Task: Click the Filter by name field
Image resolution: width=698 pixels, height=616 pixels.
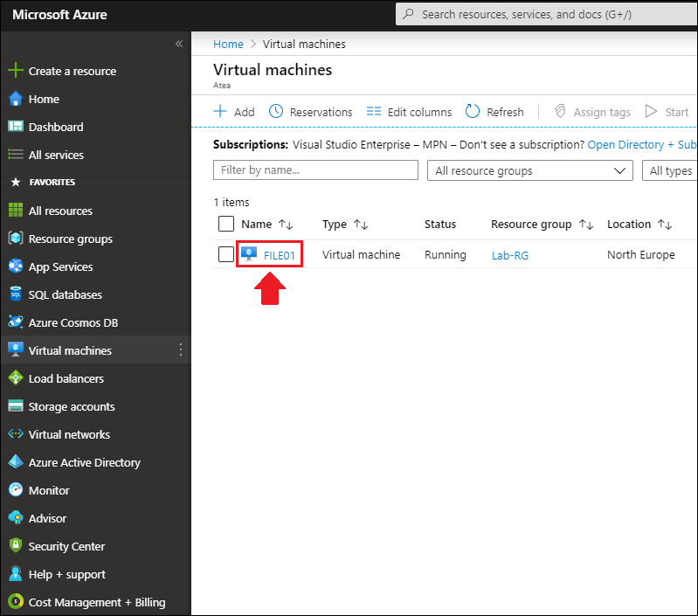Action: pyautogui.click(x=315, y=170)
